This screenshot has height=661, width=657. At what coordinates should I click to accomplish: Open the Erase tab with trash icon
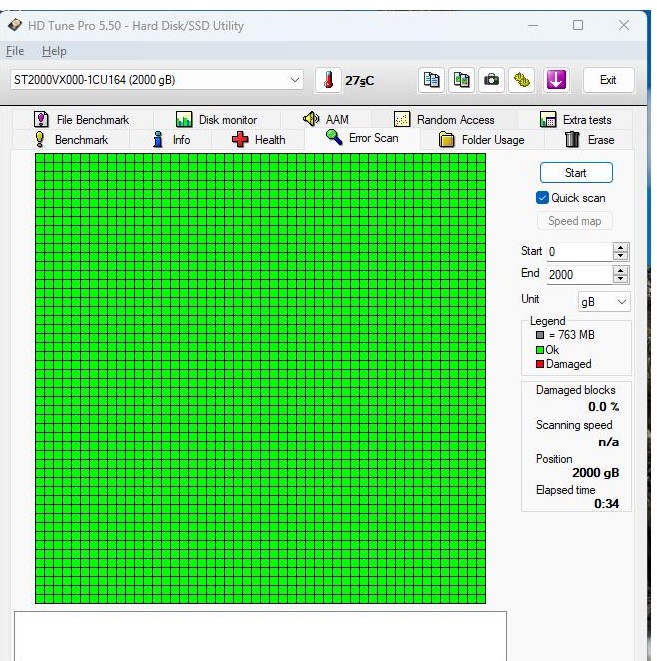tap(589, 140)
